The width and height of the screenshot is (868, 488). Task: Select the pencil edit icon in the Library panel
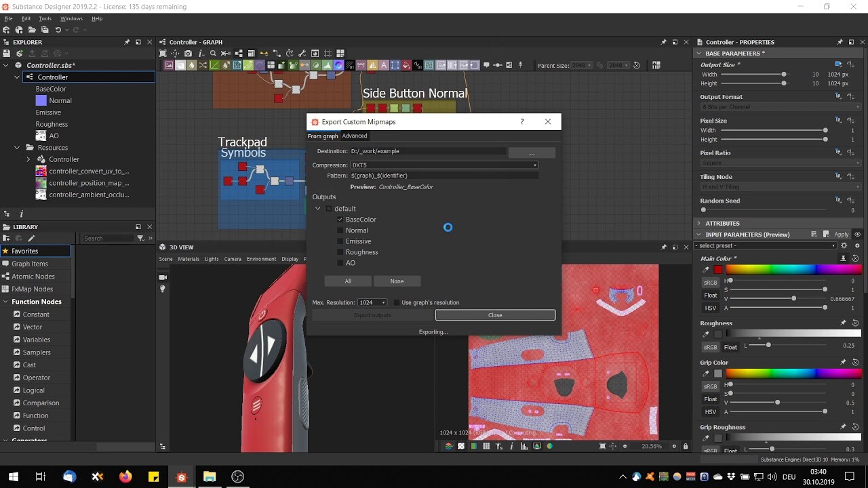pyautogui.click(x=31, y=239)
